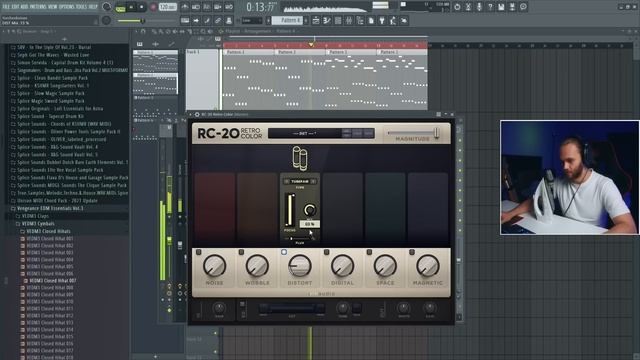
Task: Click the playhead marker in playlist timeline
Action: point(311,44)
